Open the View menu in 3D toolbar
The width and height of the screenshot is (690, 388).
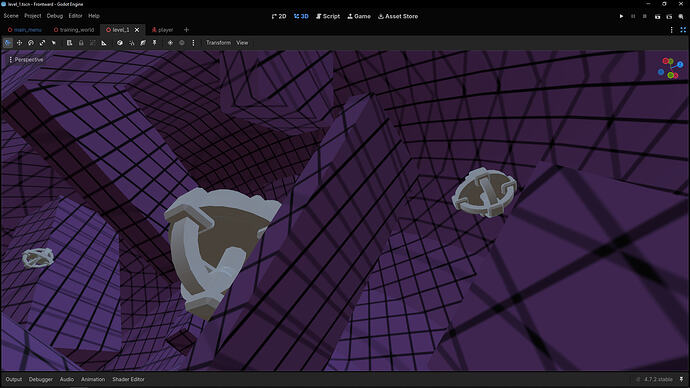tap(242, 43)
